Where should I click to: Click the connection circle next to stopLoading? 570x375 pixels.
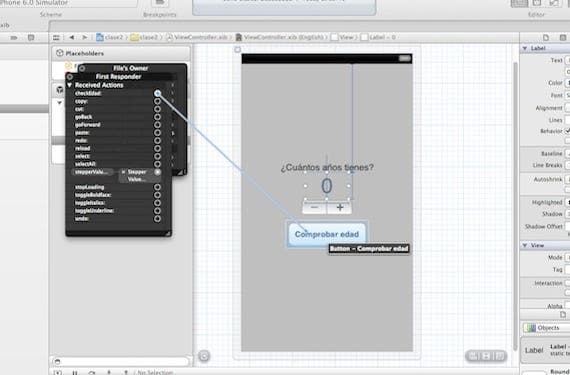[157, 187]
